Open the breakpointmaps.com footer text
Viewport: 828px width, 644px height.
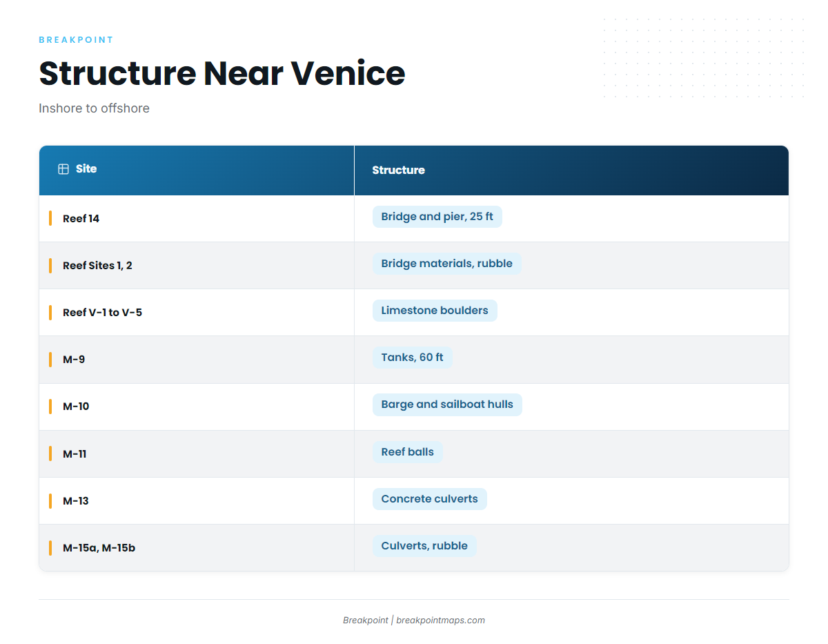[x=441, y=621]
